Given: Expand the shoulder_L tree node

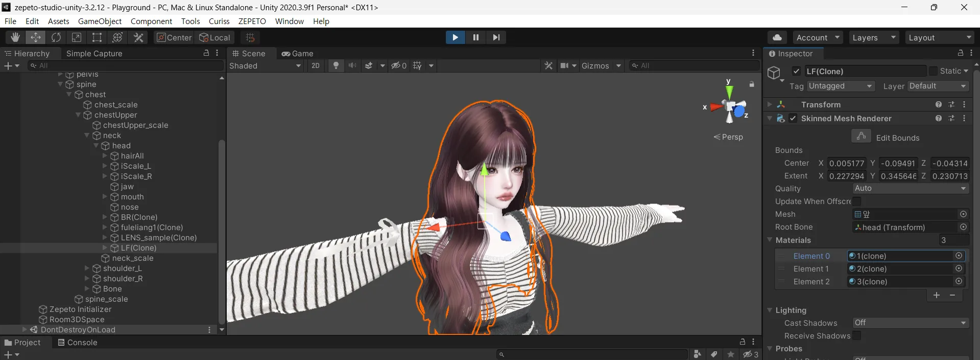Looking at the screenshot, I should click(x=87, y=268).
